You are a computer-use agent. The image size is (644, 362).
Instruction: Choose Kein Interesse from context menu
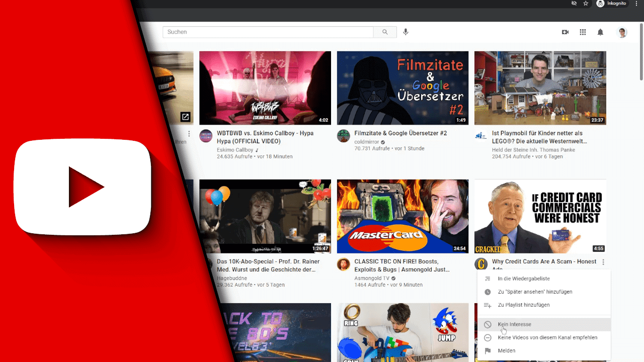click(x=544, y=324)
